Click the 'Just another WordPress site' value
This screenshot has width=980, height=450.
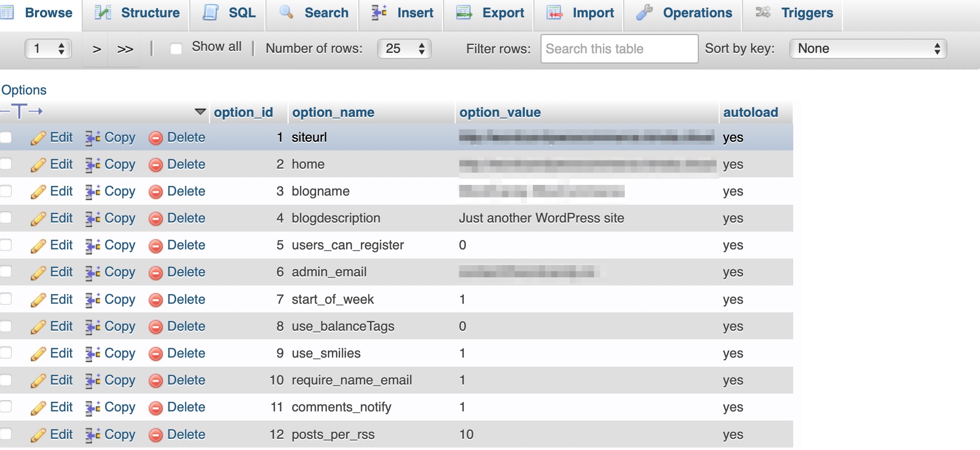coord(542,218)
